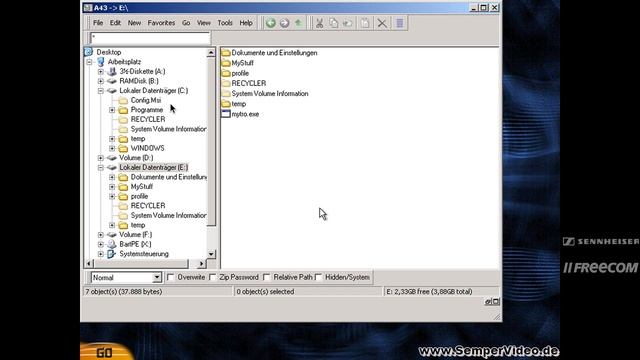Click the Paste clipboard icon
Screen dimensions: 640x360
point(364,23)
